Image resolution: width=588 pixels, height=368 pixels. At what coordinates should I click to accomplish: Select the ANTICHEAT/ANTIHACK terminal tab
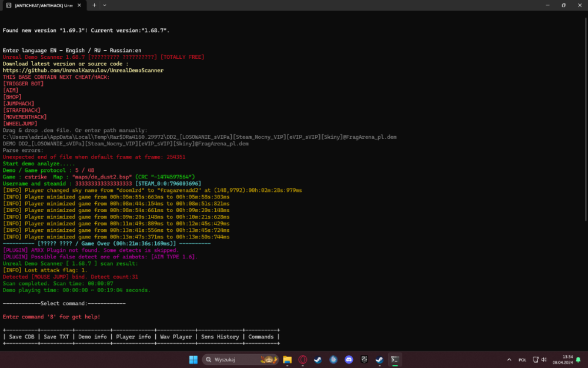(40, 5)
